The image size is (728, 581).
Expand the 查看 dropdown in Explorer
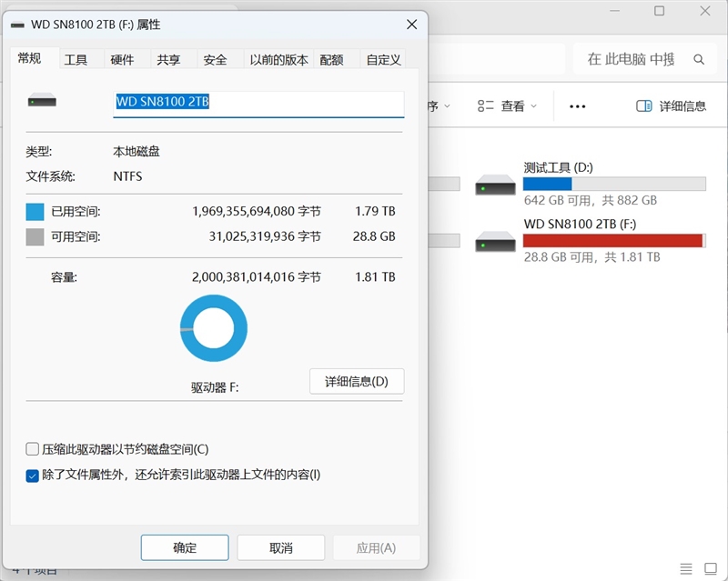pos(507,106)
